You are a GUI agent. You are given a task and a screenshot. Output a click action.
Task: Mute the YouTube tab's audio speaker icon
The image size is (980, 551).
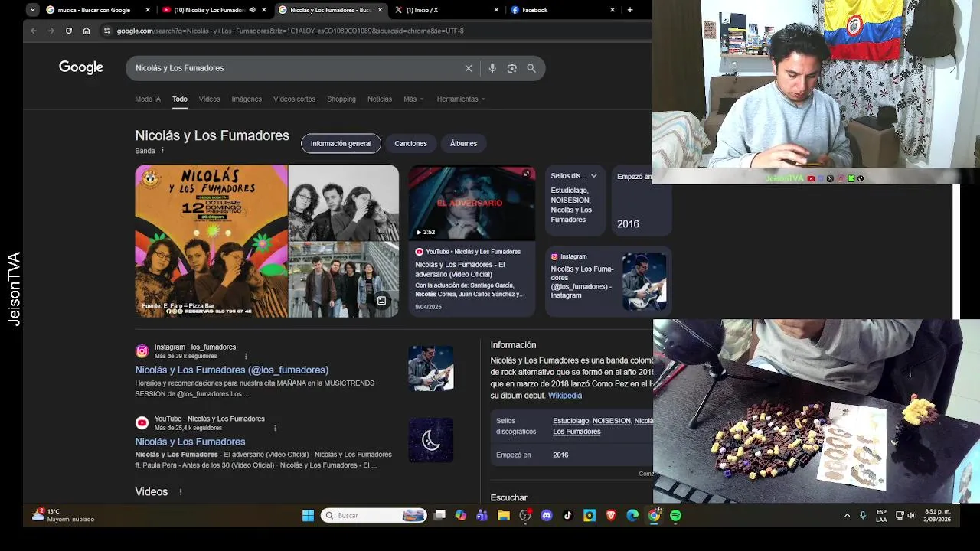tap(252, 10)
